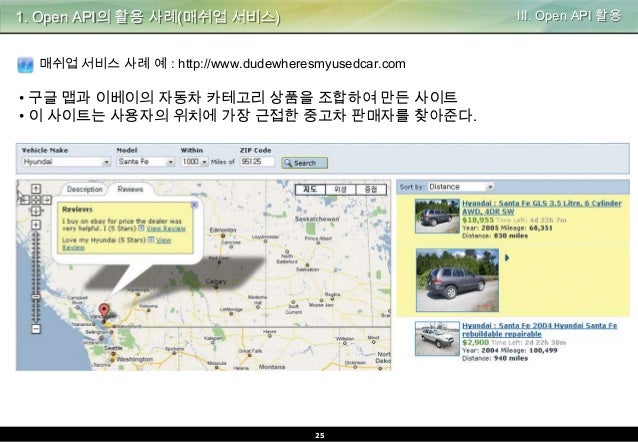
Task: Pan the map up with the arrow
Action: 36,189
